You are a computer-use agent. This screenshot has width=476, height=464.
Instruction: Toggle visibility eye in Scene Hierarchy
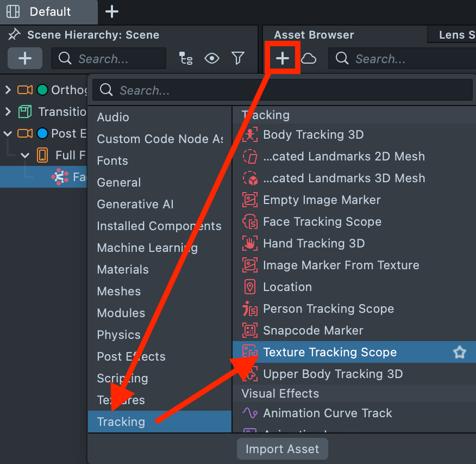point(212,58)
